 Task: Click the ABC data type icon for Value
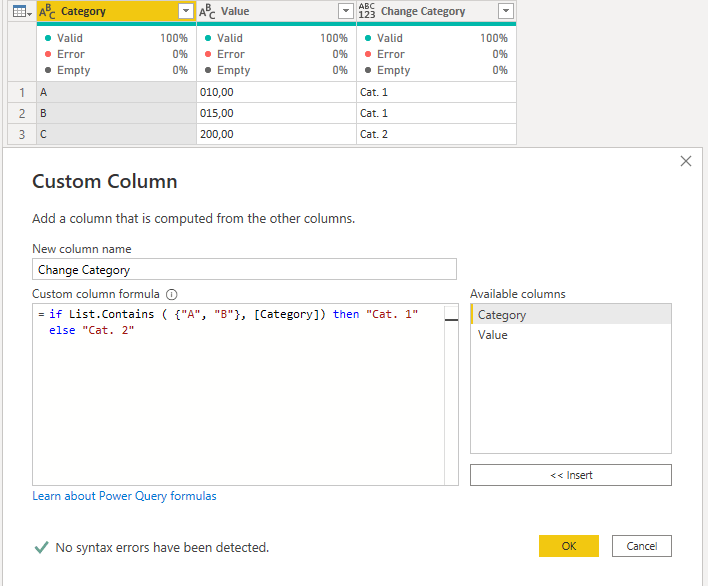(207, 11)
